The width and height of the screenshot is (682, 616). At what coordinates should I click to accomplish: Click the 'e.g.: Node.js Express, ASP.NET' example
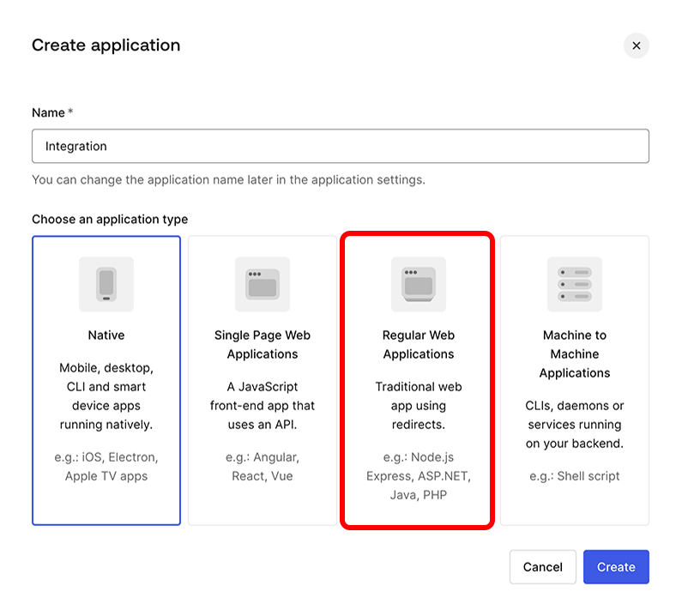point(419,476)
